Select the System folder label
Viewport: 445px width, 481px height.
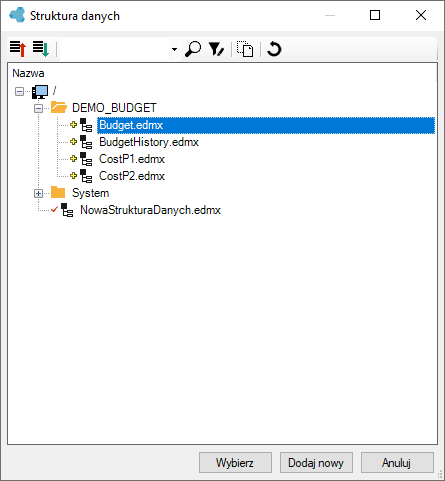coord(91,193)
